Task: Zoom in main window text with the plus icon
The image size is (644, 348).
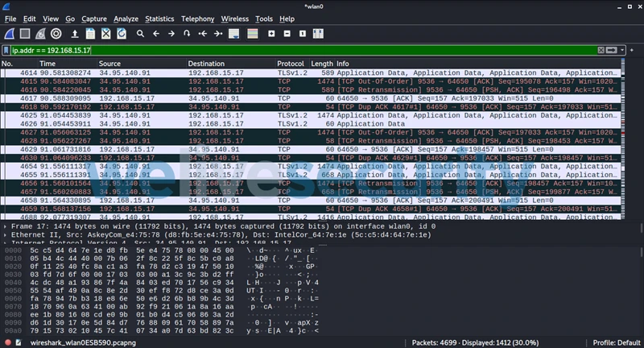Action: (x=271, y=34)
